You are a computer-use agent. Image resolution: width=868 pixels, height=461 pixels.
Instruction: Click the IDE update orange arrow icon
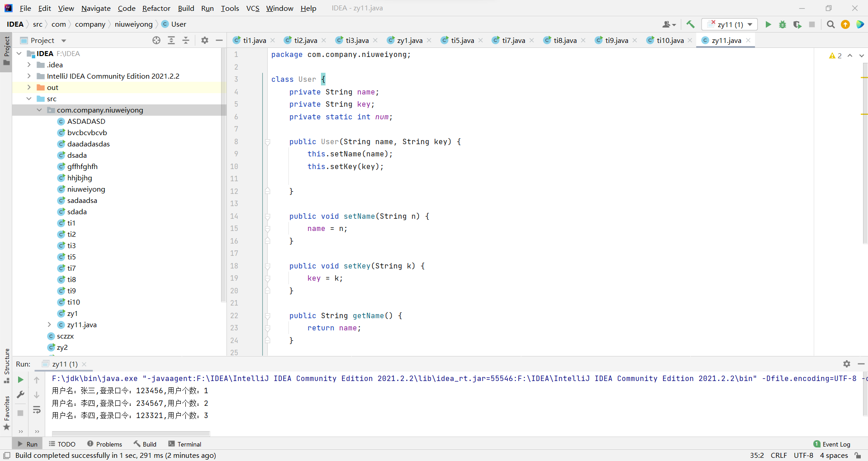(845, 24)
